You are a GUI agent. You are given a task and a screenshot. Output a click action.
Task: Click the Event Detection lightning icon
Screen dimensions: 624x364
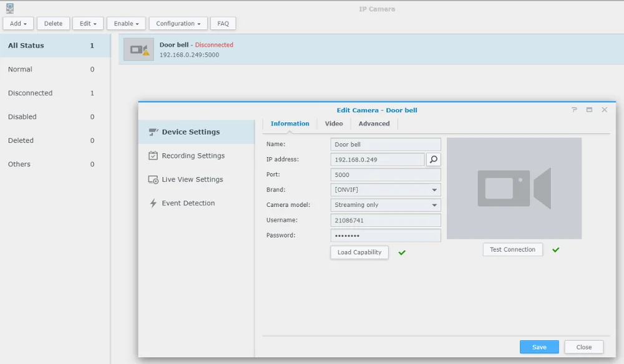point(154,203)
